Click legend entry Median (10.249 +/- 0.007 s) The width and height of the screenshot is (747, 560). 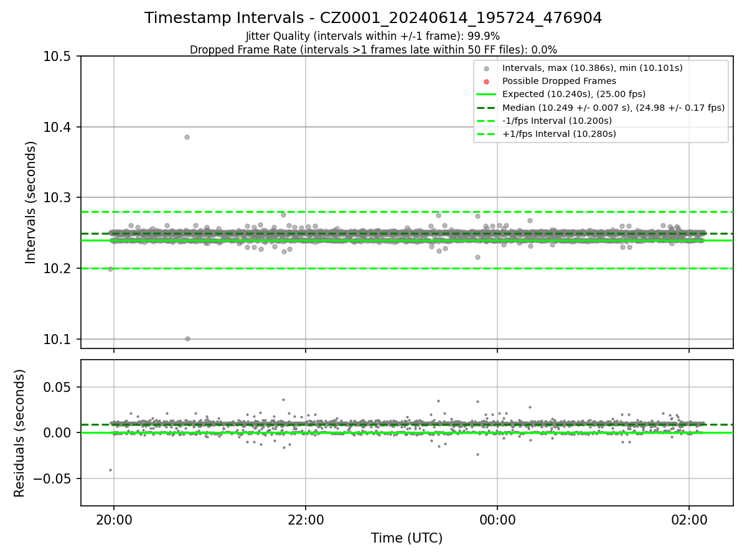[x=613, y=108]
